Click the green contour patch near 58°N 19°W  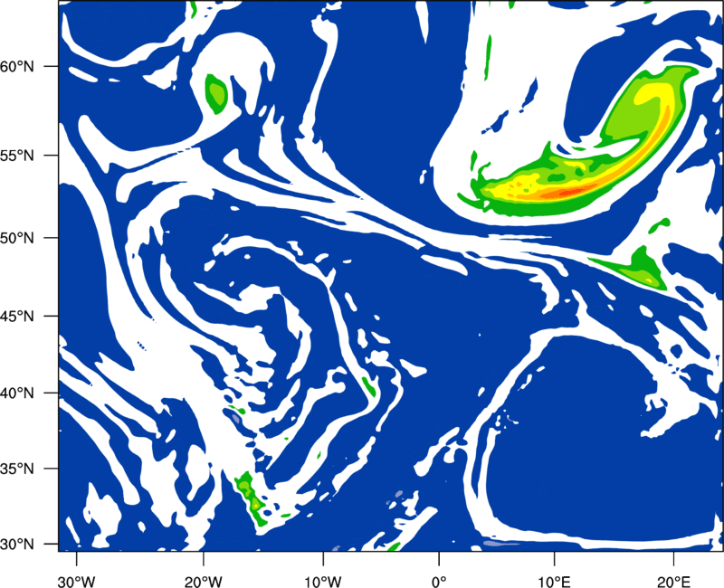point(216,94)
